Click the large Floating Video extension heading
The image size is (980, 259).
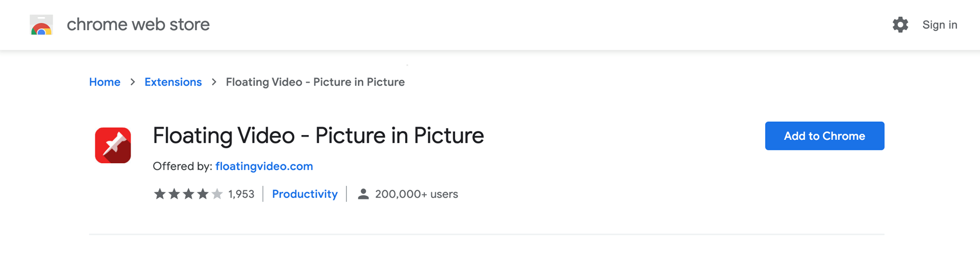318,135
